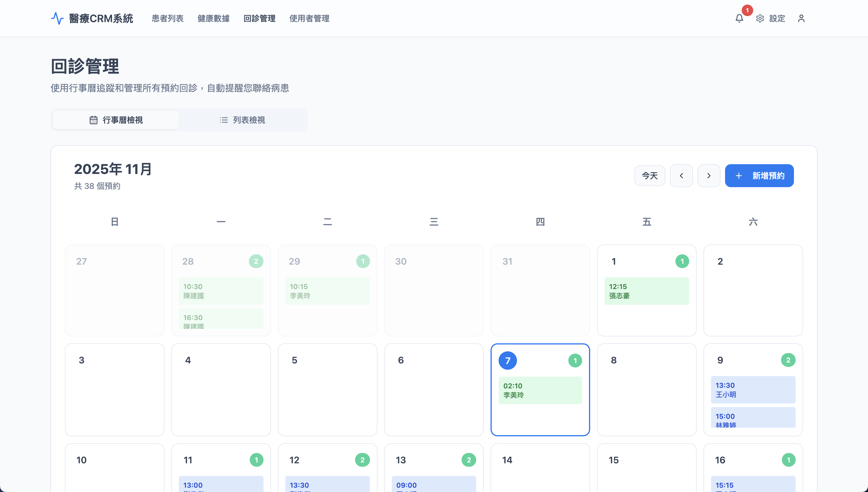This screenshot has width=868, height=492.
Task: Select calendar day 31
Action: pyautogui.click(x=540, y=290)
